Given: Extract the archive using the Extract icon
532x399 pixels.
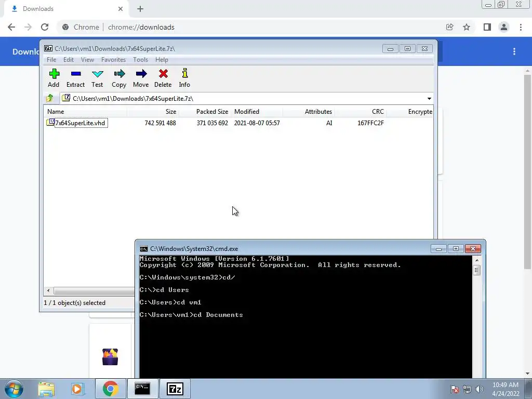Looking at the screenshot, I should click(x=75, y=78).
